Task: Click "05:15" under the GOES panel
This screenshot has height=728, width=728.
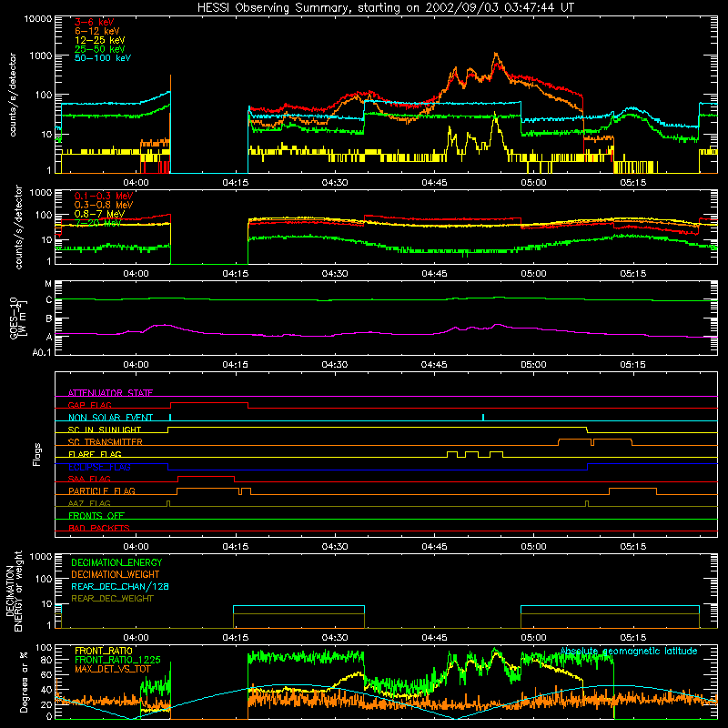Action: tap(632, 364)
